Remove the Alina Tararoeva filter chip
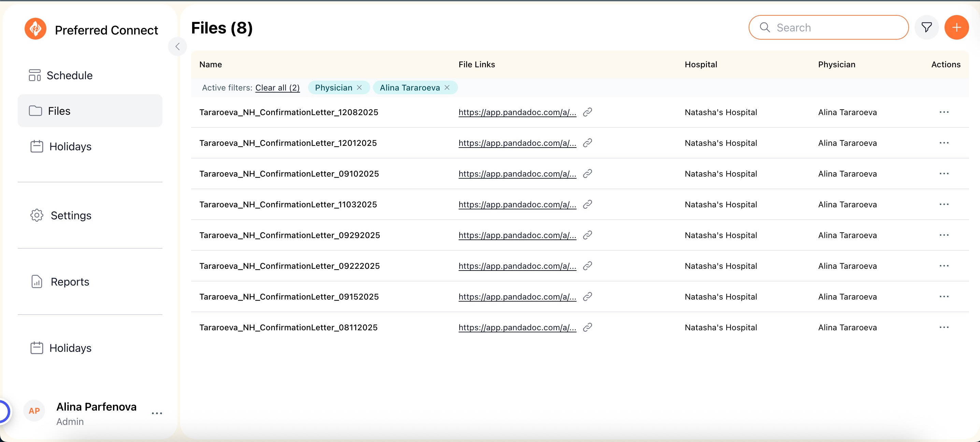 (447, 87)
